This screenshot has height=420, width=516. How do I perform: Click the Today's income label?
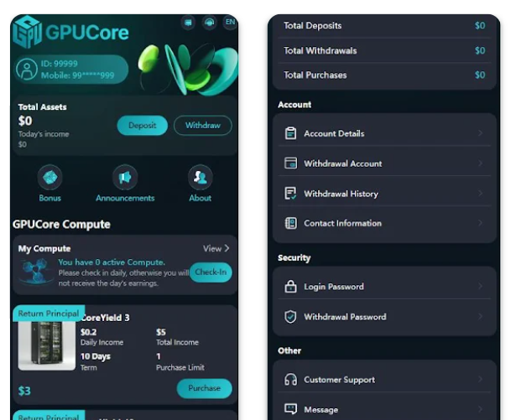[44, 134]
